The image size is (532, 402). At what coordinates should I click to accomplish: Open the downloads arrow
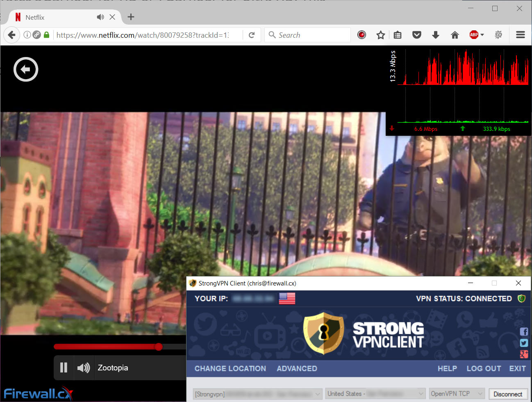point(436,35)
